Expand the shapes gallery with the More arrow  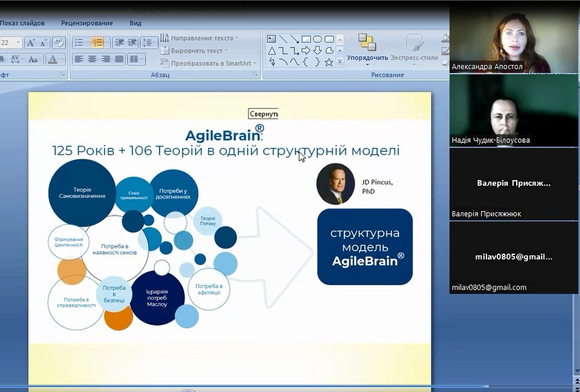tap(340, 63)
